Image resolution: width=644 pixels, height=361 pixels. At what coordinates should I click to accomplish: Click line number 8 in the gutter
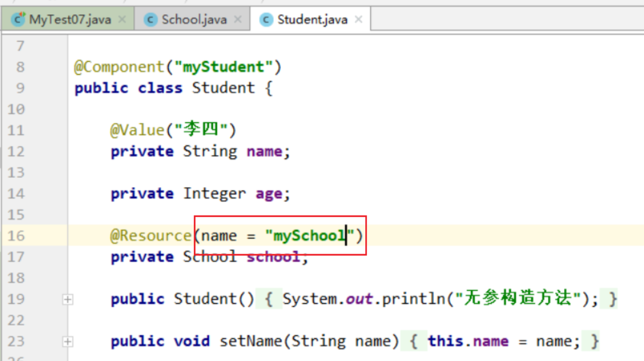pyautogui.click(x=20, y=67)
